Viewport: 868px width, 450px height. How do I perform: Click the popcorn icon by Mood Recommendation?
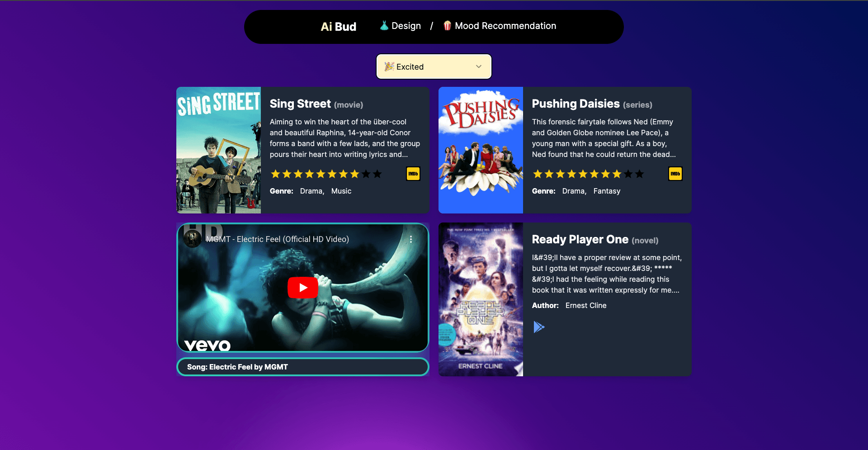click(x=447, y=26)
